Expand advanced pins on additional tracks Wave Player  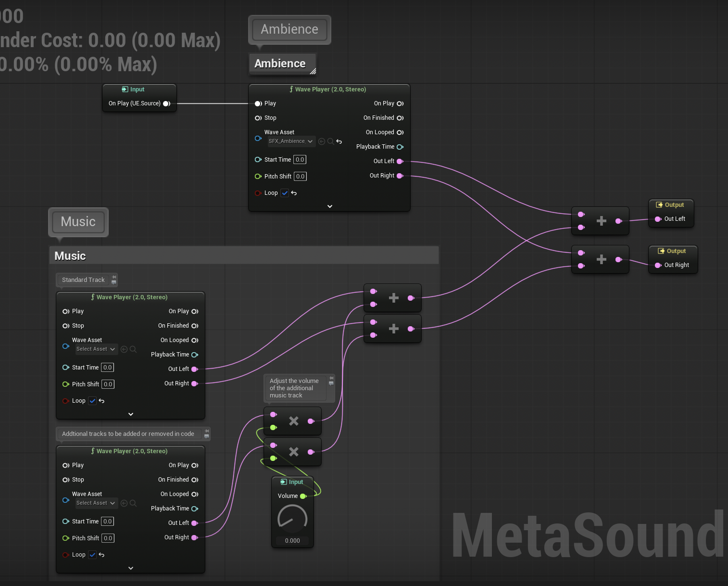click(131, 568)
